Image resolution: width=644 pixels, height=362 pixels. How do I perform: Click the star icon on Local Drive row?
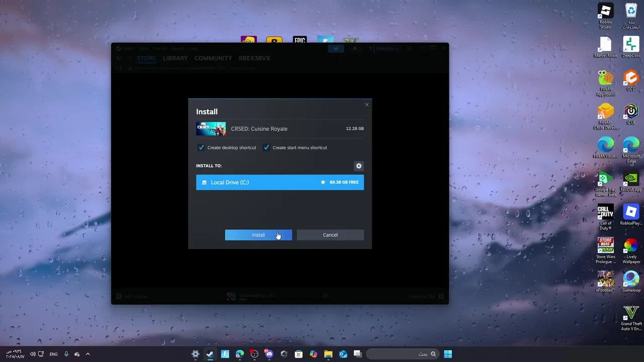click(323, 182)
